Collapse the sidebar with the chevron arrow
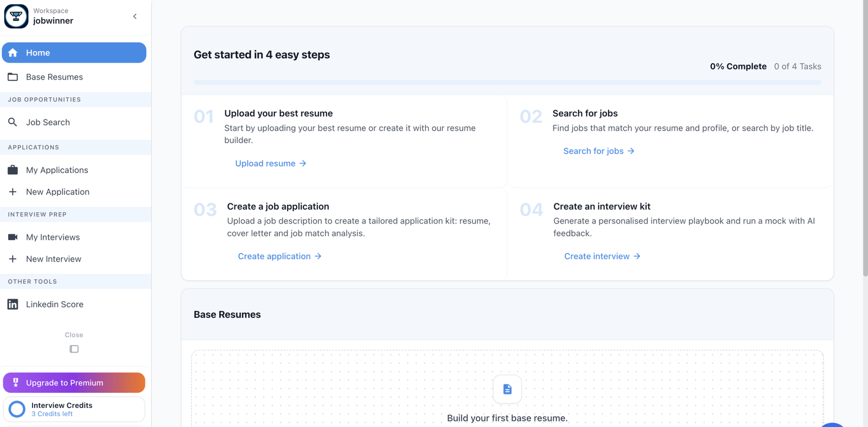The height and width of the screenshot is (427, 868). point(135,16)
